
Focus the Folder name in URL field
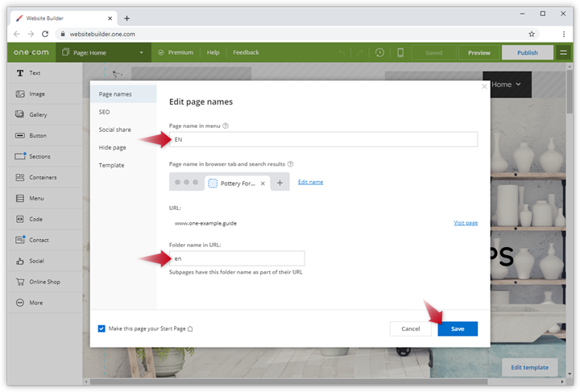point(237,258)
